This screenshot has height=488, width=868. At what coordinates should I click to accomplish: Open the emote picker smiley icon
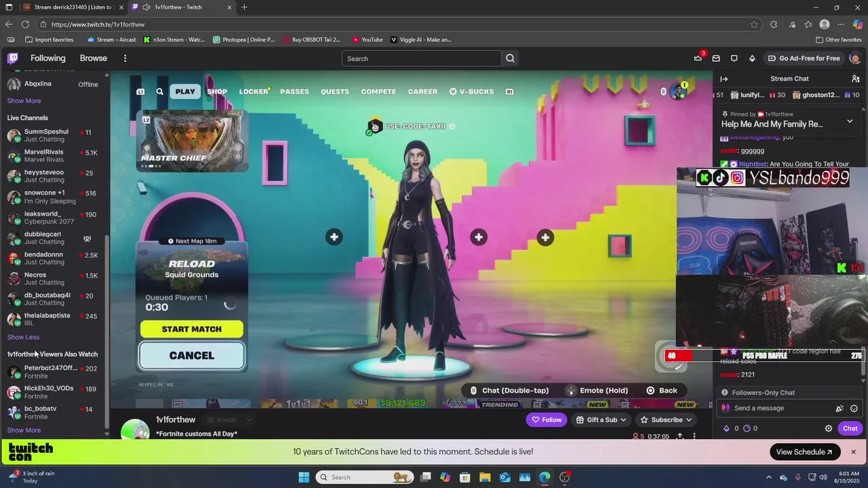point(854,408)
